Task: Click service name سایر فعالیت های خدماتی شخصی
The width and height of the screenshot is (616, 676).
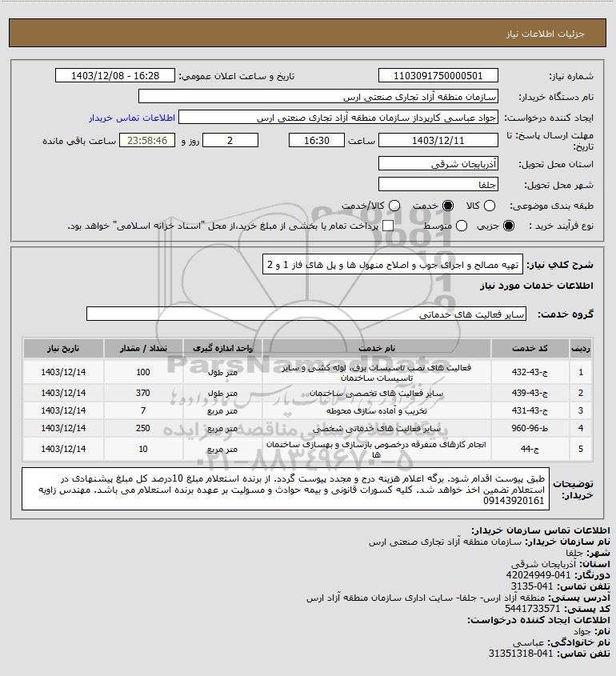Action: click(x=377, y=429)
